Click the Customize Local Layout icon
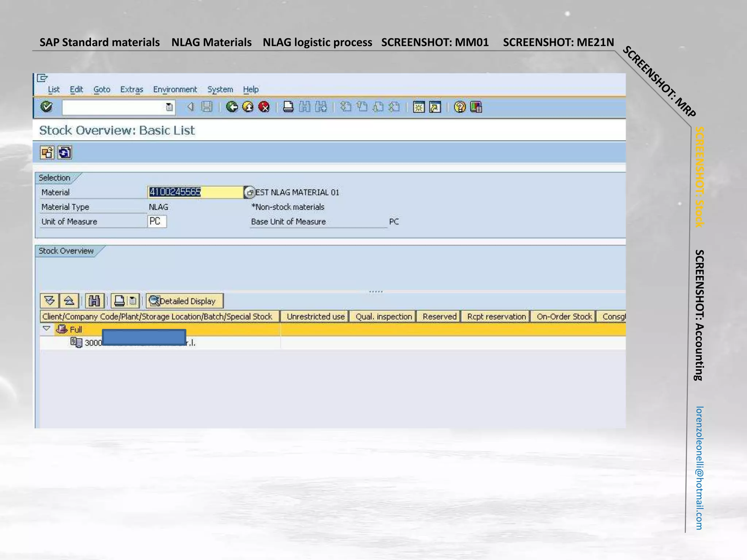Screen dimensions: 747x560 pos(476,107)
